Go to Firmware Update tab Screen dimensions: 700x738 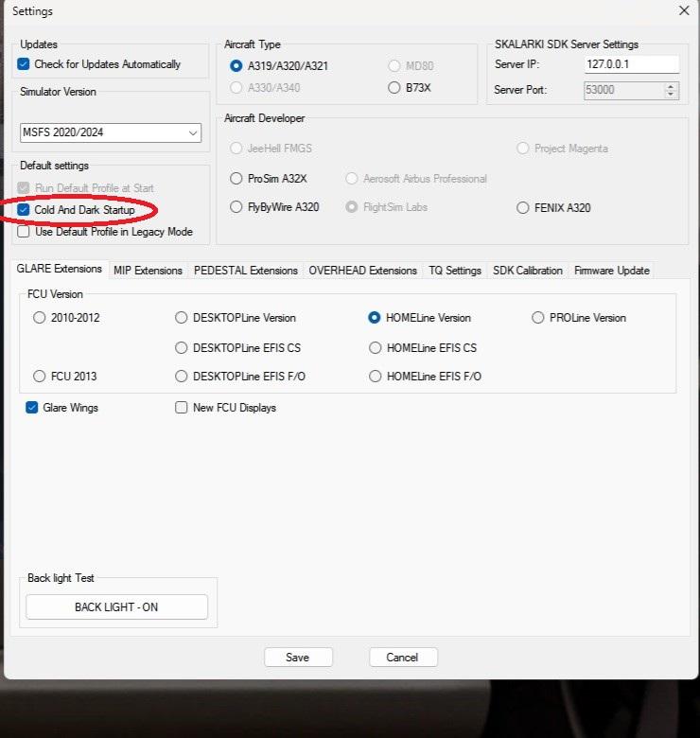coord(611,271)
